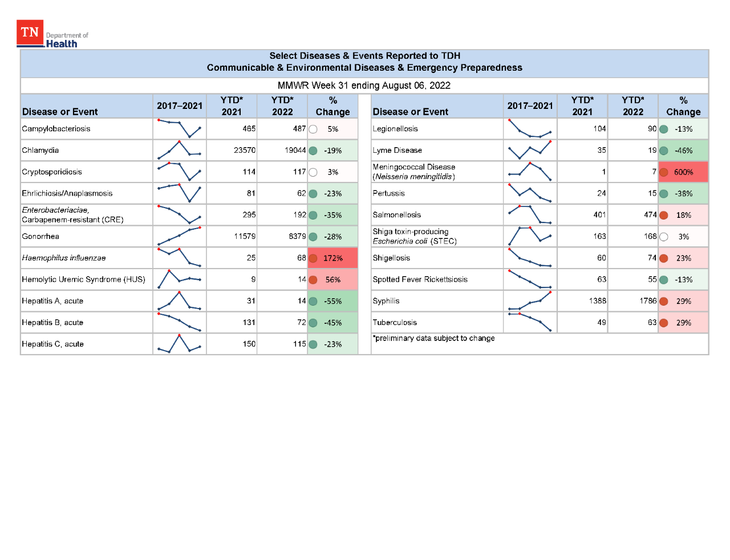Click the "Campylobacteriosis" disease name
Image resolution: width=730 pixels, height=560 pixels.
(56, 129)
